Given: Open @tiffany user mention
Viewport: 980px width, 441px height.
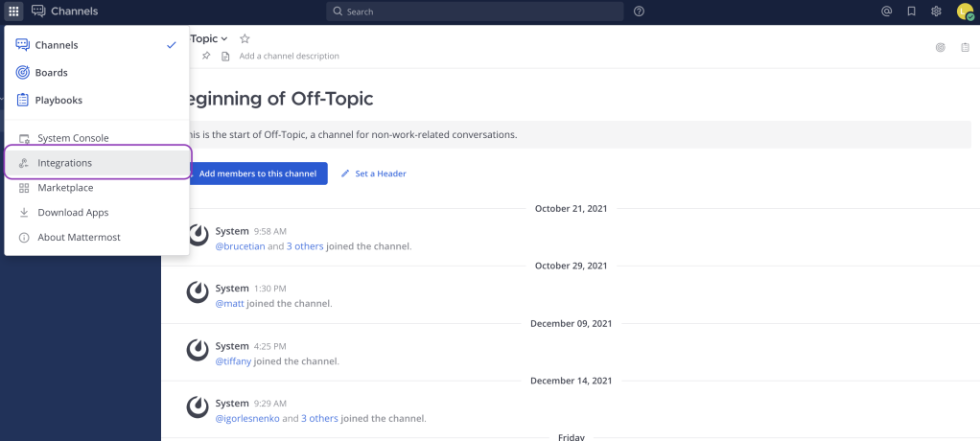Looking at the screenshot, I should click(233, 361).
